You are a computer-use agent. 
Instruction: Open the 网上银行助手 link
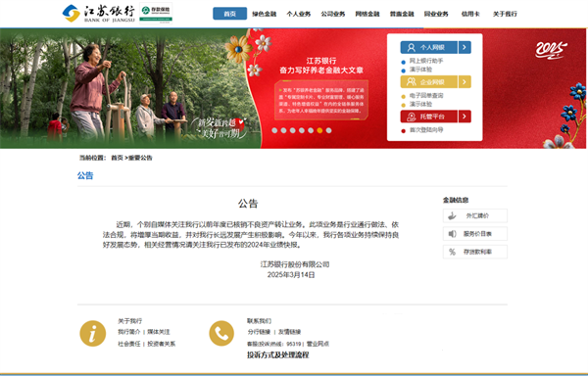[x=426, y=61]
